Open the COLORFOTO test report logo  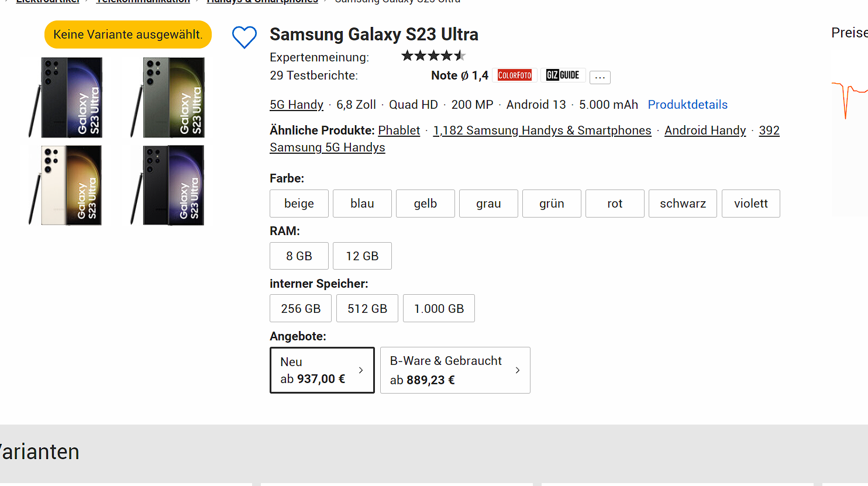[x=515, y=75]
